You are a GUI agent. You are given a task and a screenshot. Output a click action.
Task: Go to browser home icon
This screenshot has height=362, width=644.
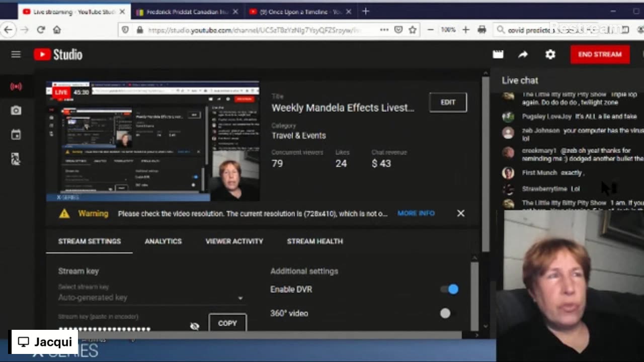[x=57, y=30]
